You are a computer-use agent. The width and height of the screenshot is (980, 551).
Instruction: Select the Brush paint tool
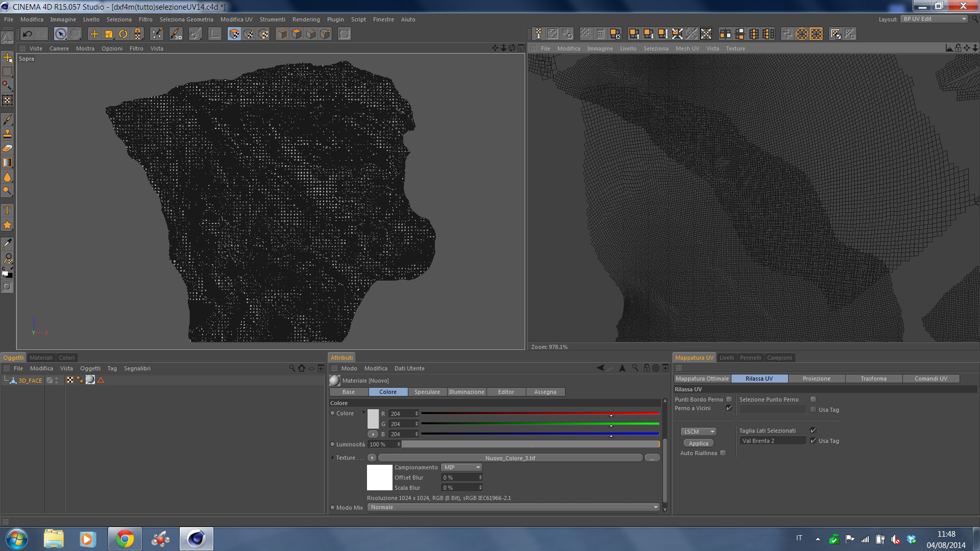[8, 120]
